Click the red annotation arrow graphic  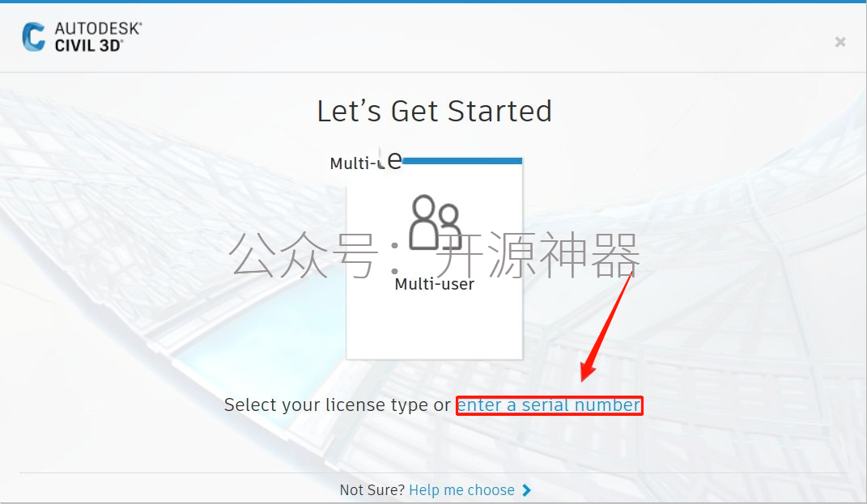click(x=606, y=327)
